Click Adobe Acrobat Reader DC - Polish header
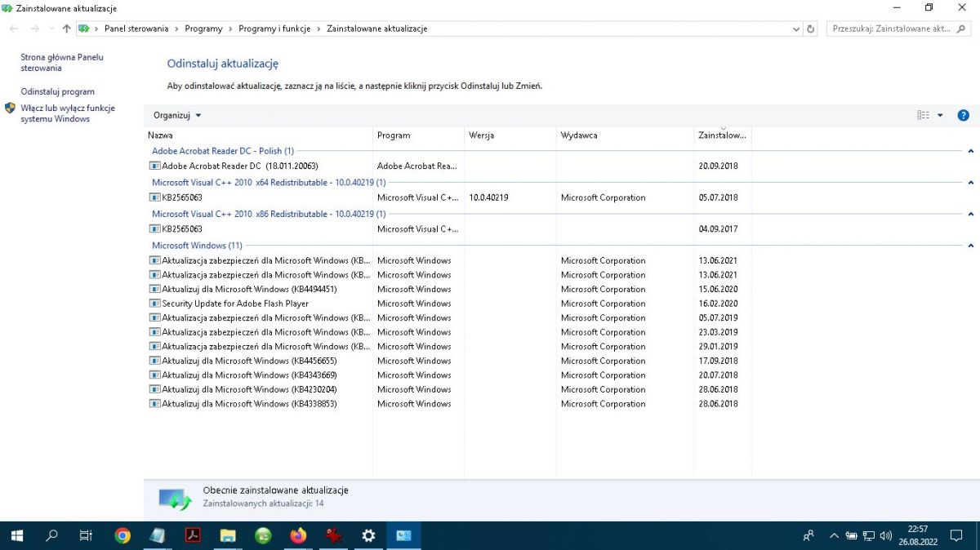The image size is (980, 550). [x=223, y=151]
